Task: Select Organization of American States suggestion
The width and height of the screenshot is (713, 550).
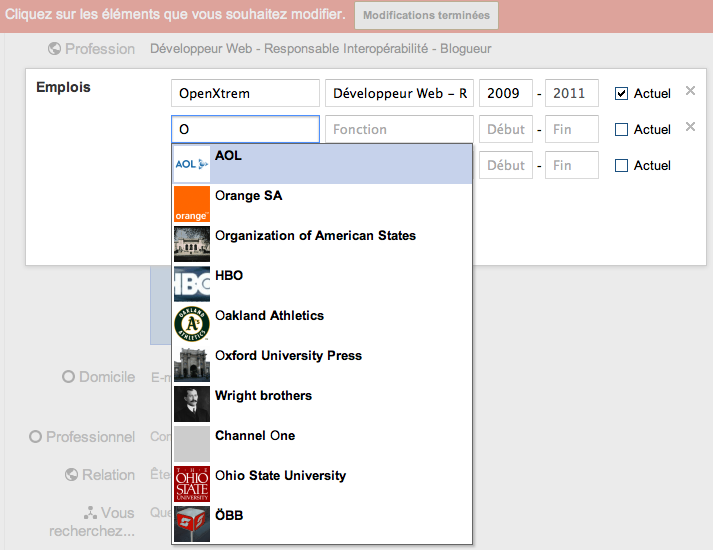Action: [315, 236]
